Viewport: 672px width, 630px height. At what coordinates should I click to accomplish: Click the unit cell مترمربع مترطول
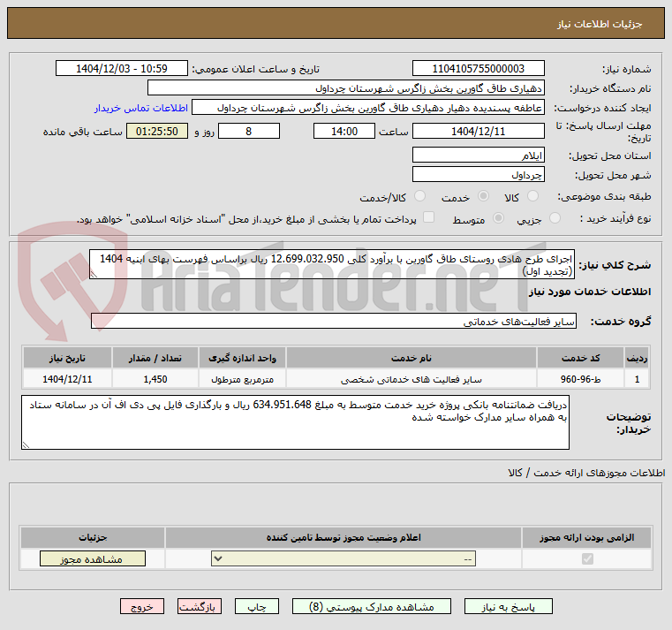tap(243, 379)
